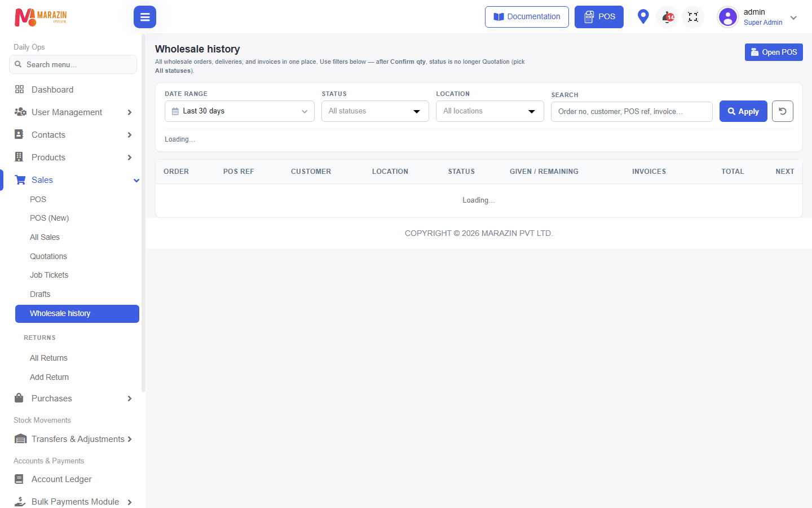Toggle the hamburger sidebar menu button
Viewport: 812px width, 508px height.
click(x=145, y=17)
